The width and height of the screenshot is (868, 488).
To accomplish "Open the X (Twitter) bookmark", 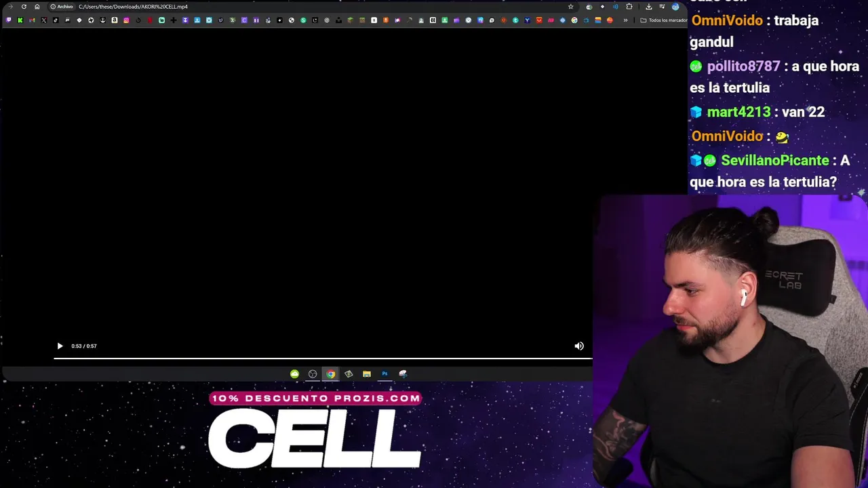I will (44, 20).
